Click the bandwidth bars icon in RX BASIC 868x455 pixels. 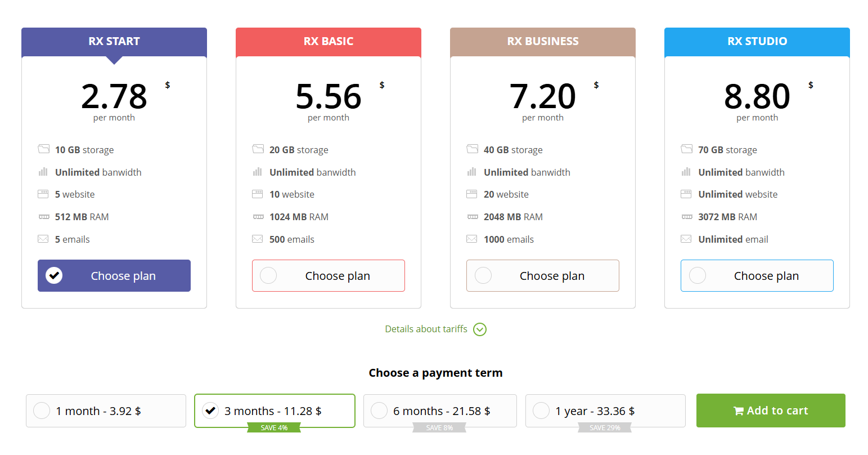point(258,172)
